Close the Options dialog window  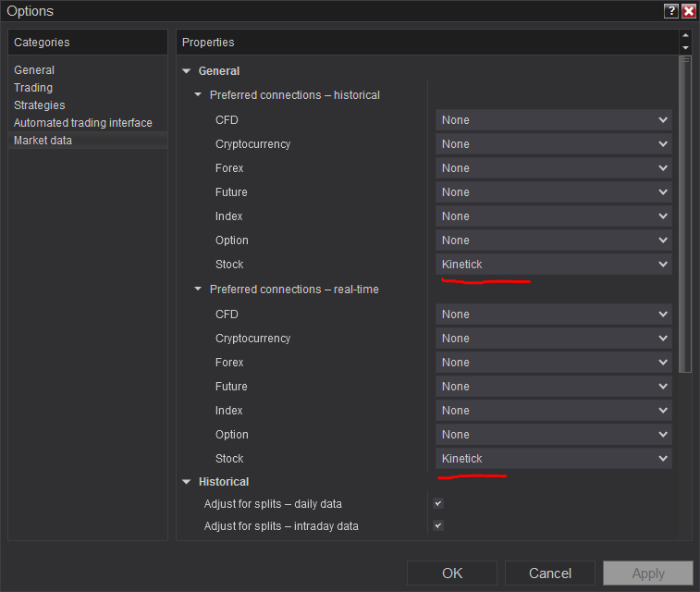point(689,11)
